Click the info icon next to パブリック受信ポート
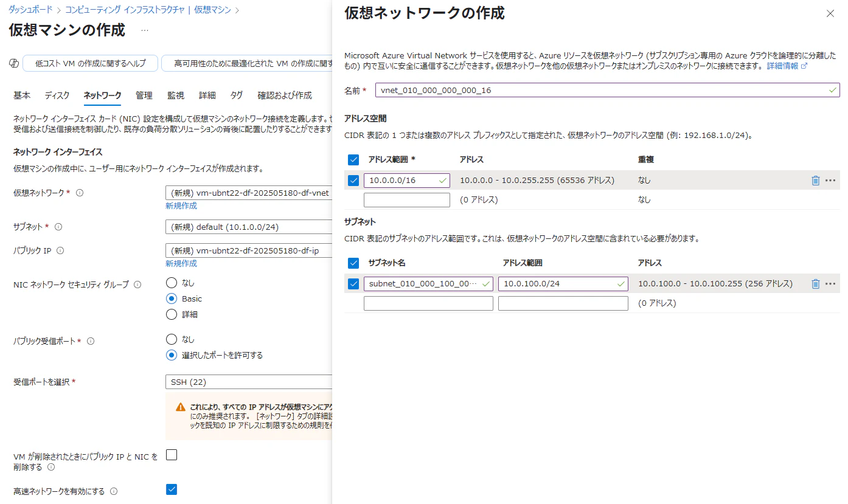The height and width of the screenshot is (504, 848). 91,342
